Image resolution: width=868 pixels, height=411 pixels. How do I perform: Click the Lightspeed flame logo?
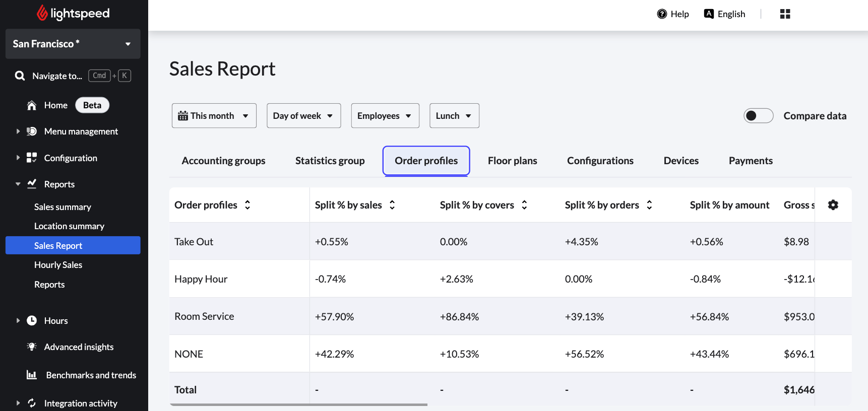42,14
